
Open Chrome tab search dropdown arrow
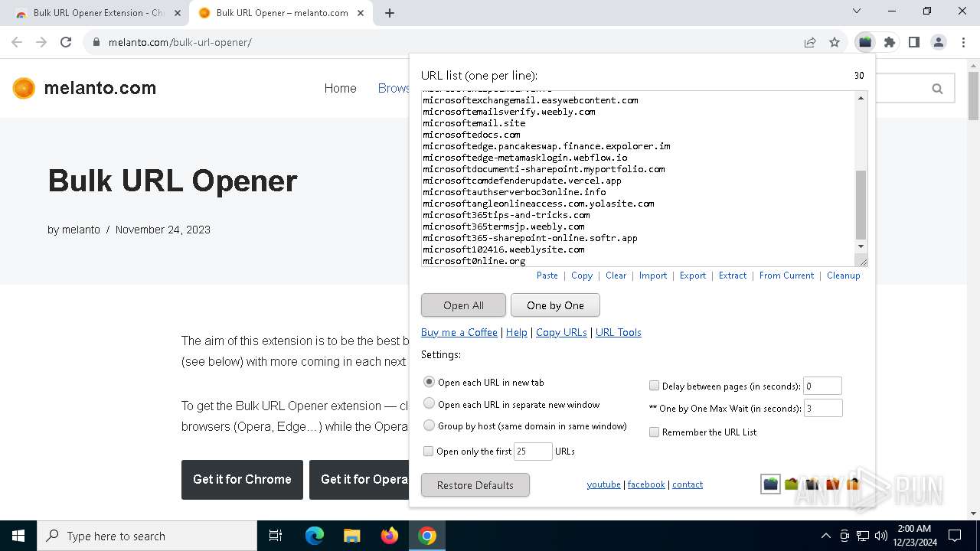(x=857, y=11)
